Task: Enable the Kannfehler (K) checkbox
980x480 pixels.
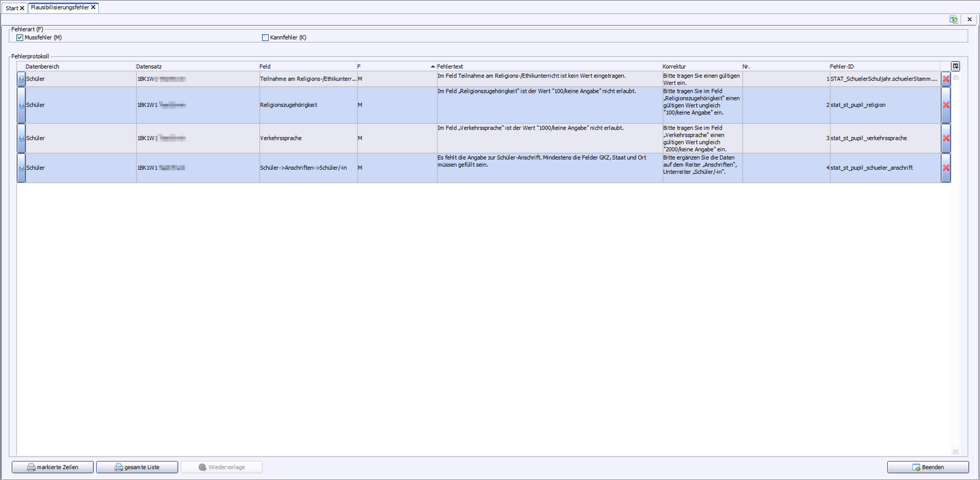Action: click(x=265, y=37)
